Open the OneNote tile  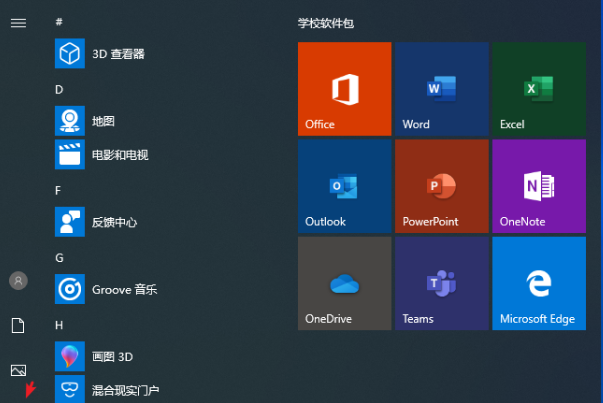(x=539, y=186)
